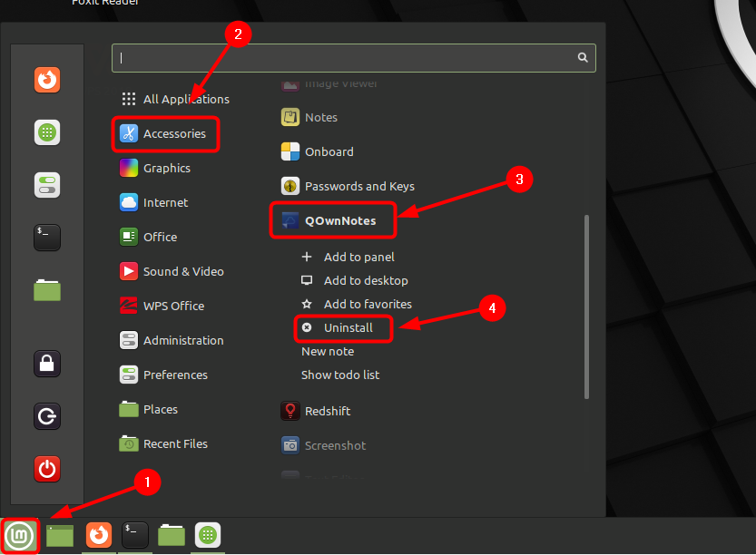The image size is (756, 555).
Task: Click the Passwords and Keys icon
Action: (x=290, y=186)
